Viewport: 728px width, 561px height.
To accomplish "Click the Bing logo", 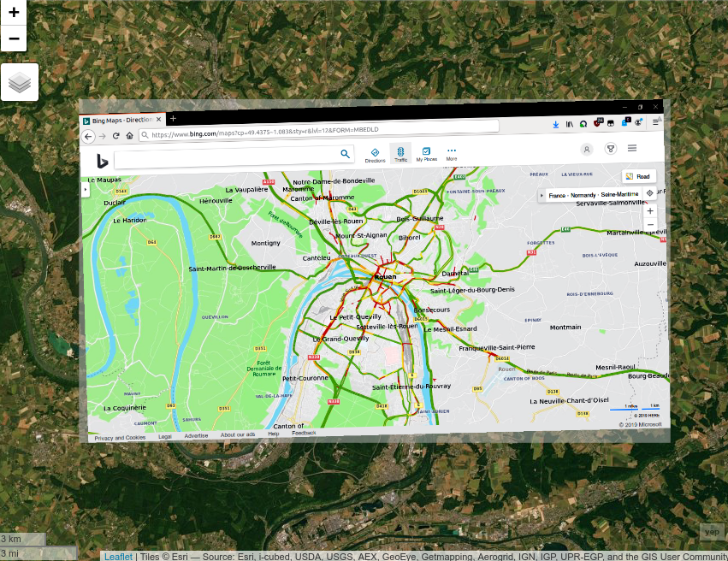I will pos(102,161).
